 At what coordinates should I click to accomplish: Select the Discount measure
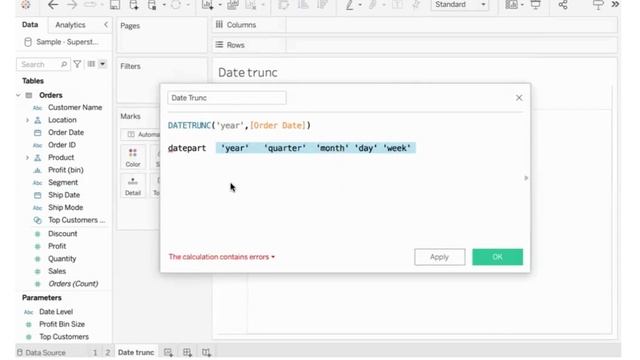(62, 234)
